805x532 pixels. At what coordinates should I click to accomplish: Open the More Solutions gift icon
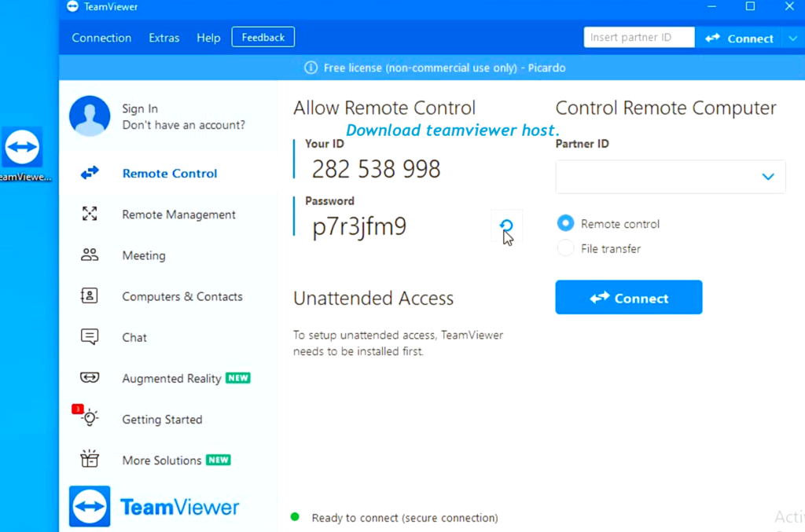(90, 458)
